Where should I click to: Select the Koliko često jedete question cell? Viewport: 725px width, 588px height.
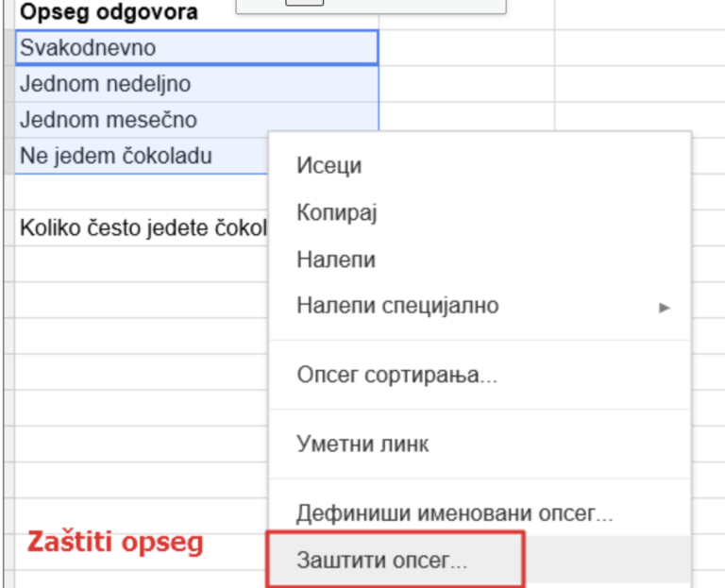(x=142, y=227)
